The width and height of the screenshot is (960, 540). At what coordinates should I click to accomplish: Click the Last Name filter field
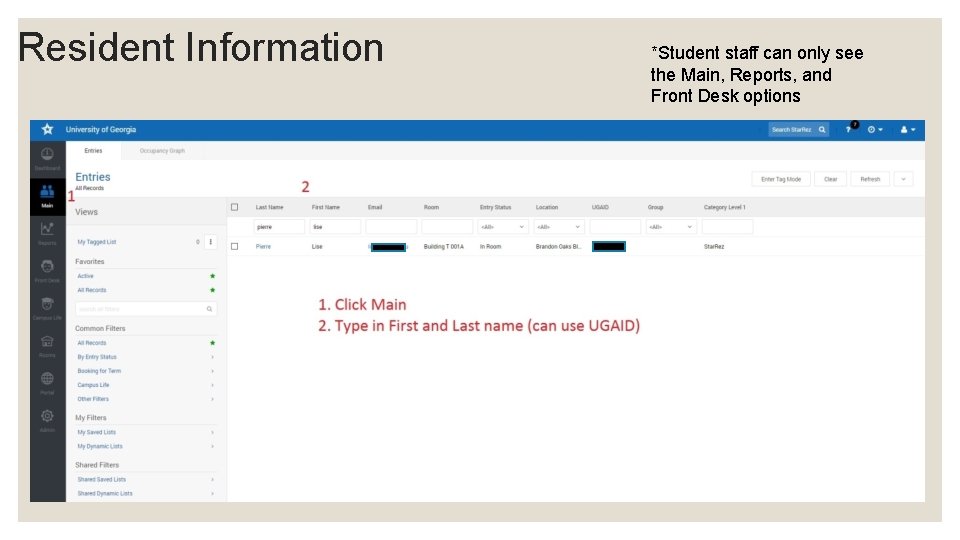(279, 227)
